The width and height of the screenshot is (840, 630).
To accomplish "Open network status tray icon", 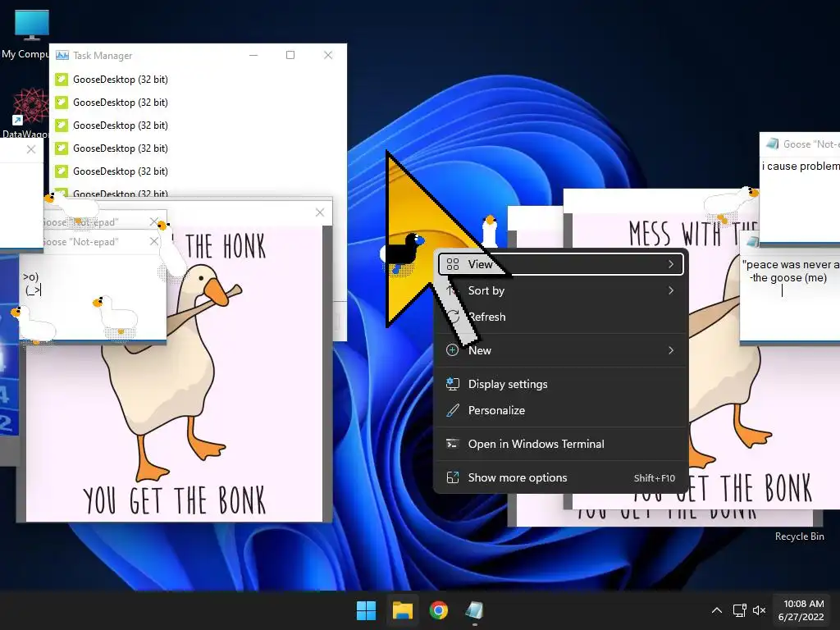I will click(740, 610).
